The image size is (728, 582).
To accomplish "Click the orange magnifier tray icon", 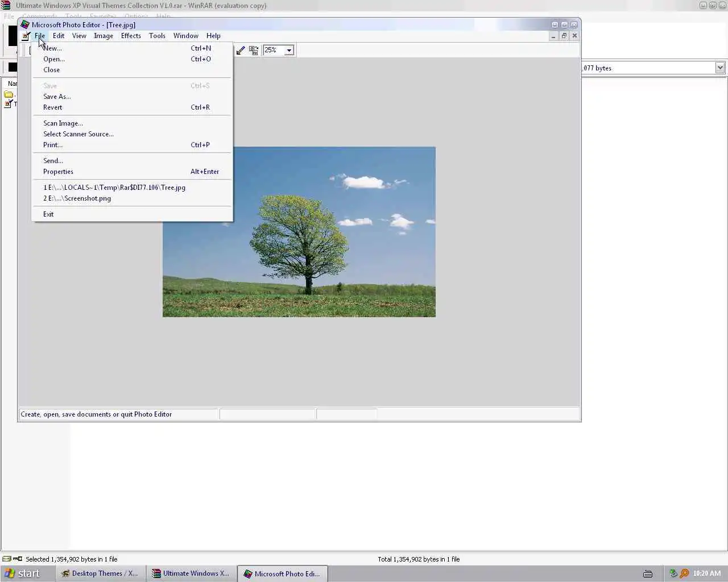I will [x=684, y=573].
